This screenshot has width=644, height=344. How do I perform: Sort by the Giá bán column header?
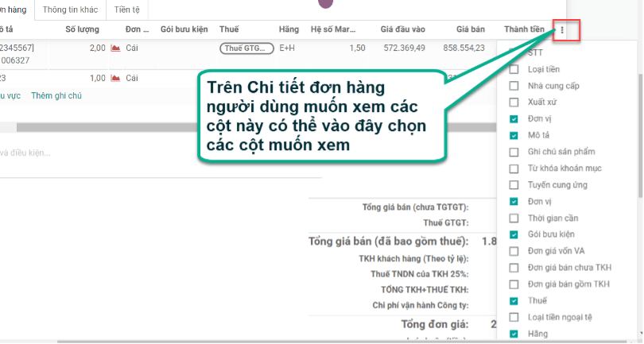[x=470, y=29]
